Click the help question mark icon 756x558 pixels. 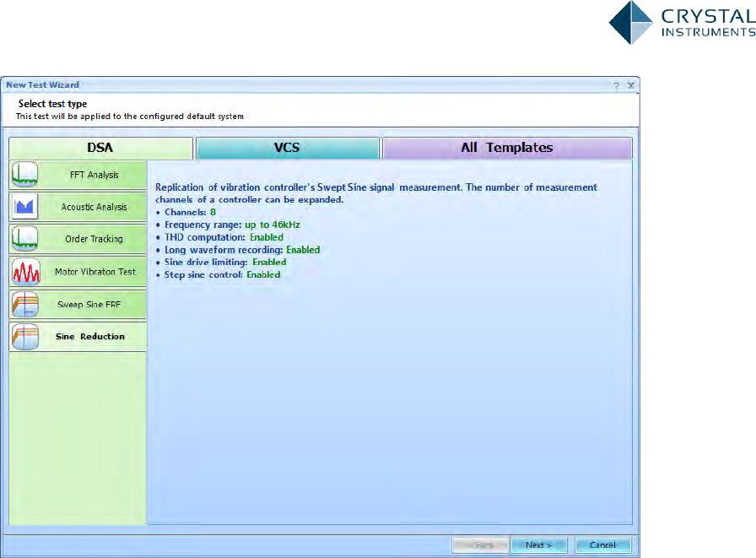click(616, 85)
